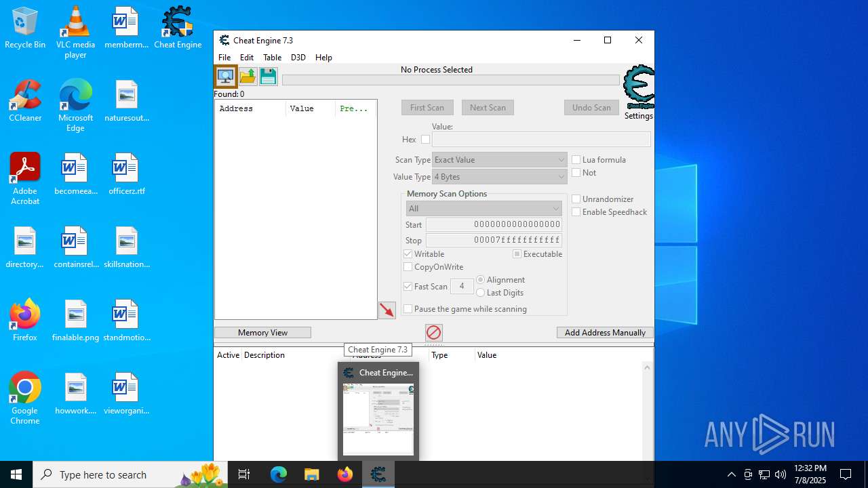The height and width of the screenshot is (488, 868).
Task: Click the First Scan button
Action: 427,108
